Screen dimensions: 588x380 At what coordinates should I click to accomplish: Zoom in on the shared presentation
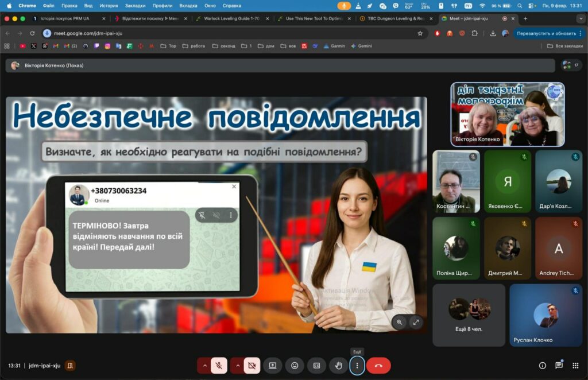click(x=400, y=323)
